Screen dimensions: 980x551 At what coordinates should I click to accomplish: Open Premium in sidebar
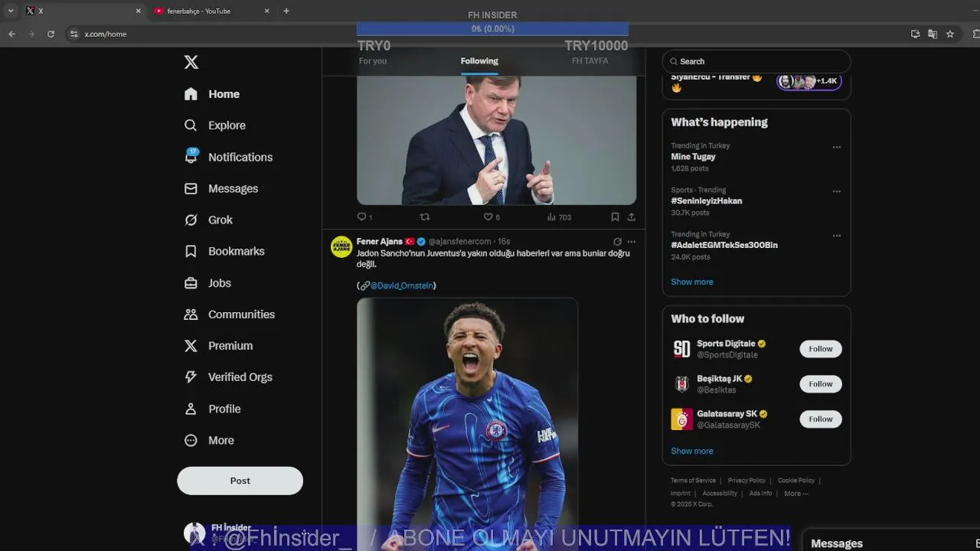pyautogui.click(x=218, y=346)
